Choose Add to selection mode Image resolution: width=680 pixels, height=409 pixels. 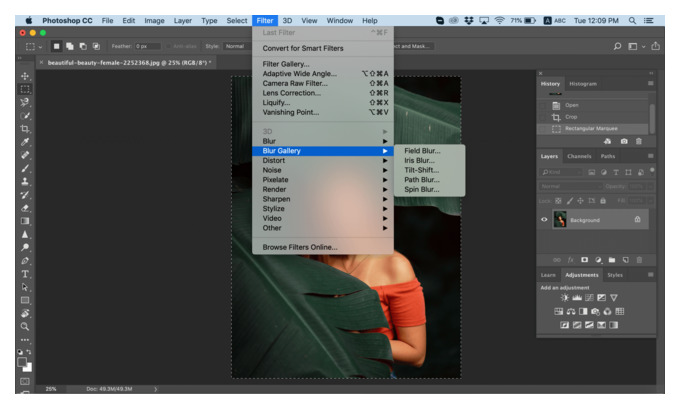coord(70,46)
